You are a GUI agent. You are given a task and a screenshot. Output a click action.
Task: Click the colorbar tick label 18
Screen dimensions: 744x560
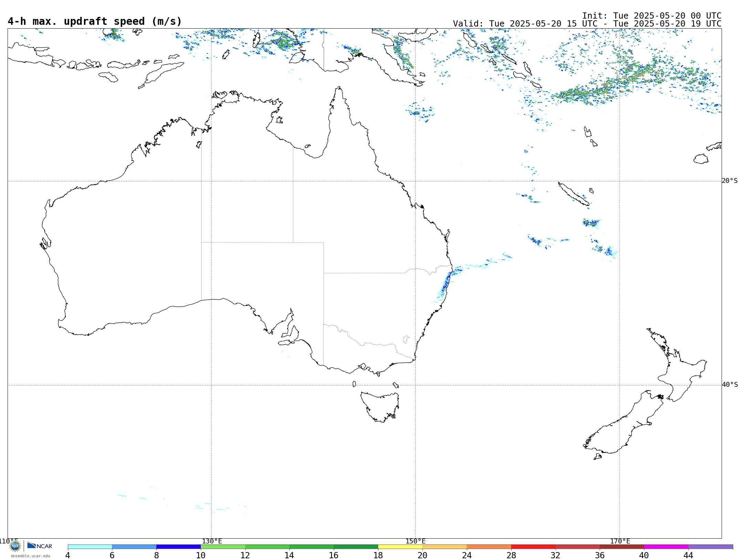(378, 555)
